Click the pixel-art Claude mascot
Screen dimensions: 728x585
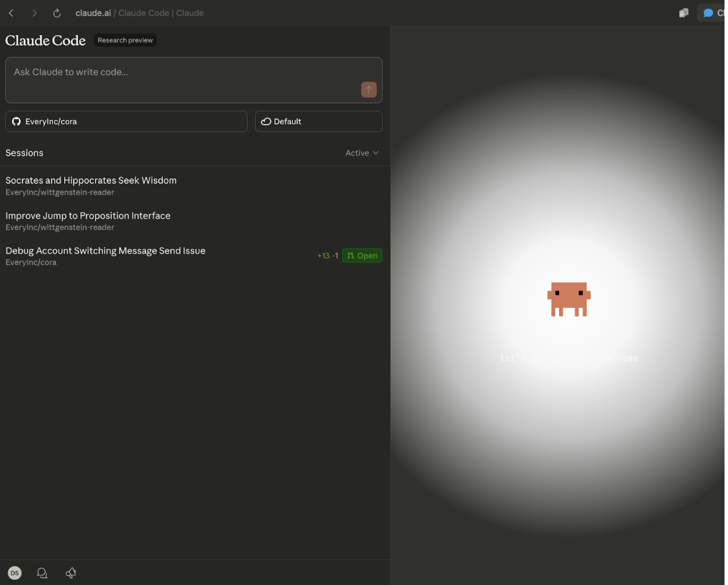568,299
